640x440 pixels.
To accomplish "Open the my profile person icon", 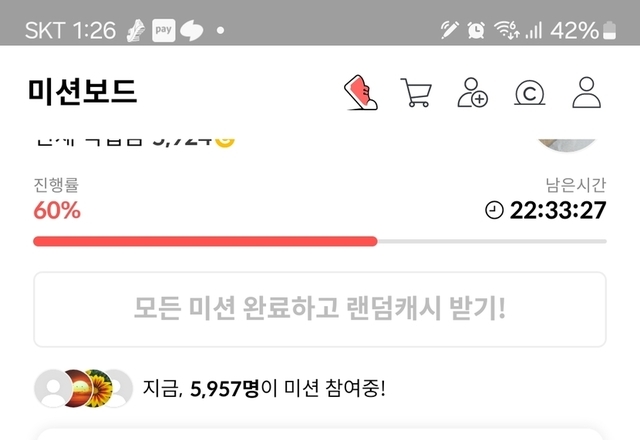I will click(587, 93).
